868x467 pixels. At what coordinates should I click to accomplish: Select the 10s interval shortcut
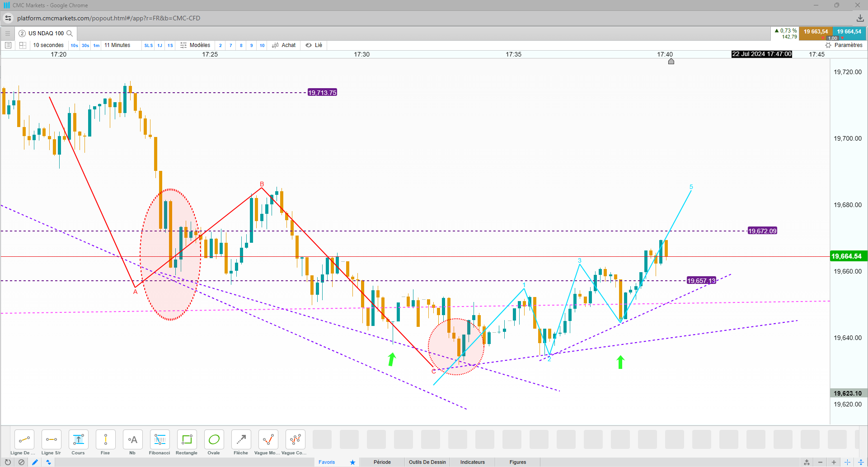point(74,45)
